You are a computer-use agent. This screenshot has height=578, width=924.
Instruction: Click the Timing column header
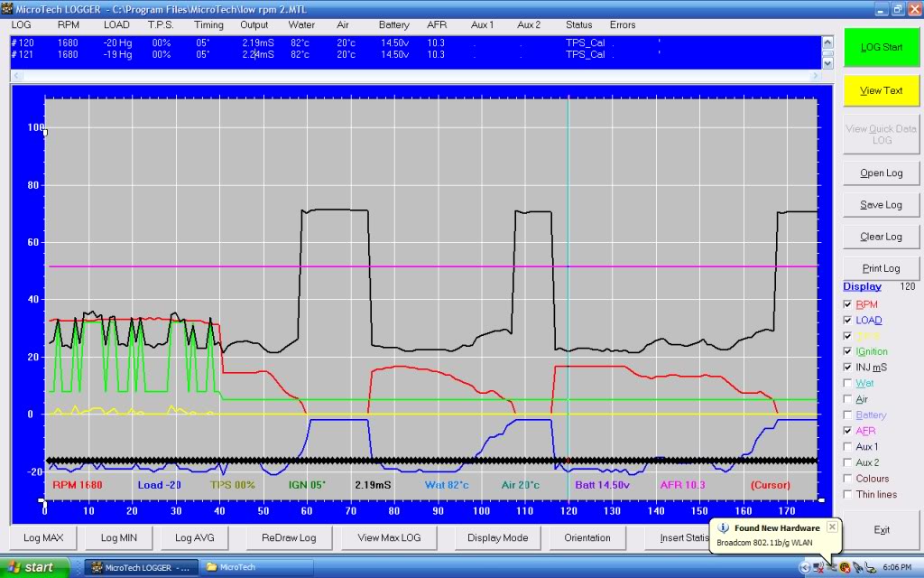click(208, 24)
